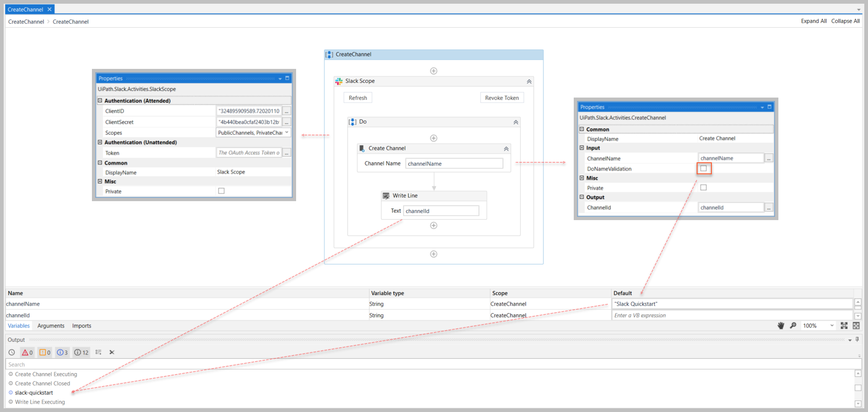This screenshot has width=868, height=412.
Task: Toggle the warning messages filter
Action: (x=45, y=352)
